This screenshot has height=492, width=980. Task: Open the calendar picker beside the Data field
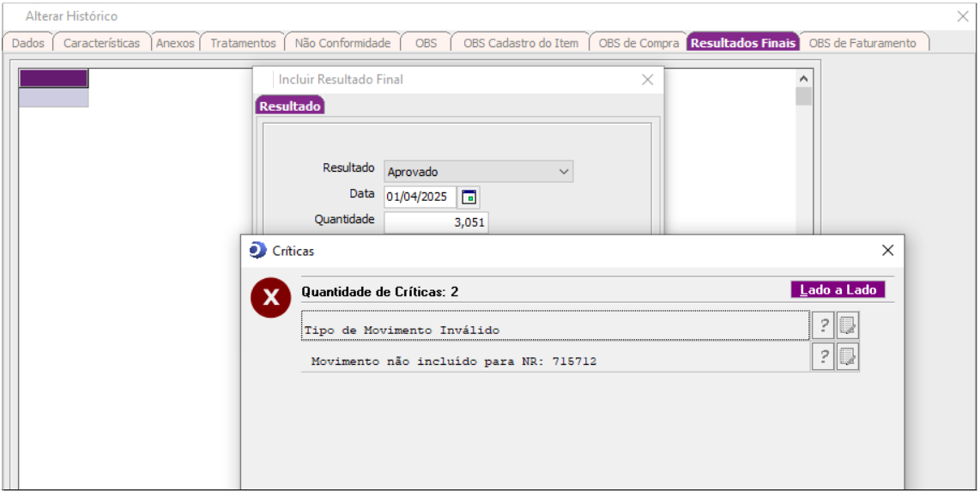469,197
